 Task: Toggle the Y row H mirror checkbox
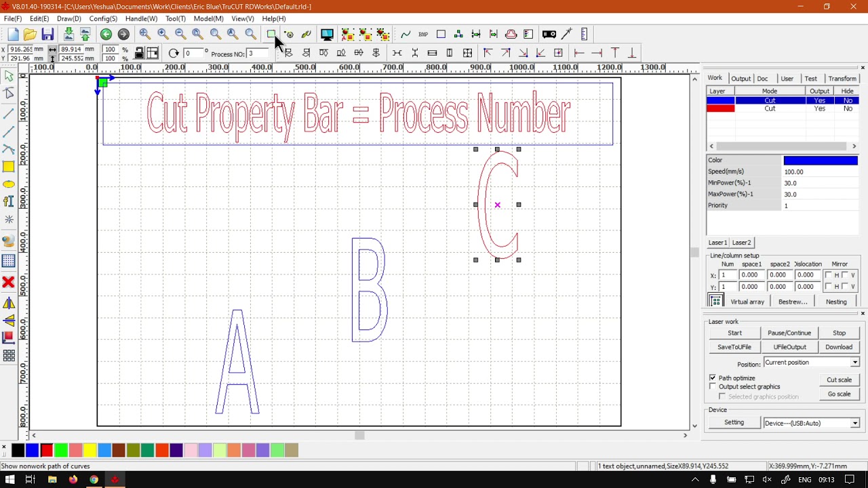(828, 286)
